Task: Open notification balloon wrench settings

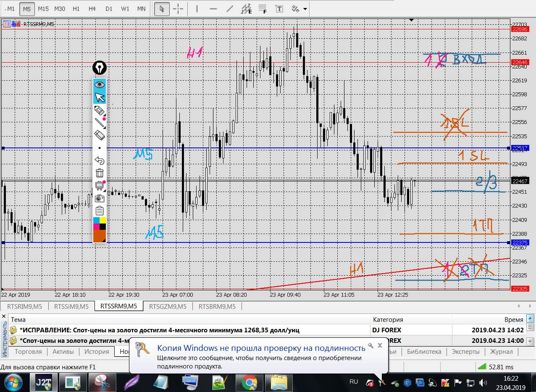Action: coord(370,345)
